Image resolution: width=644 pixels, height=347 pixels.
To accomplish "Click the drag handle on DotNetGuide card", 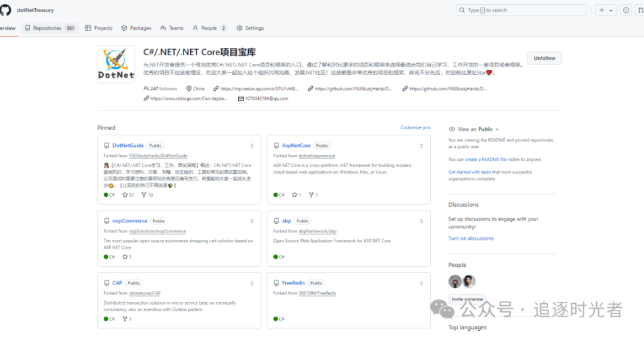I will (252, 146).
